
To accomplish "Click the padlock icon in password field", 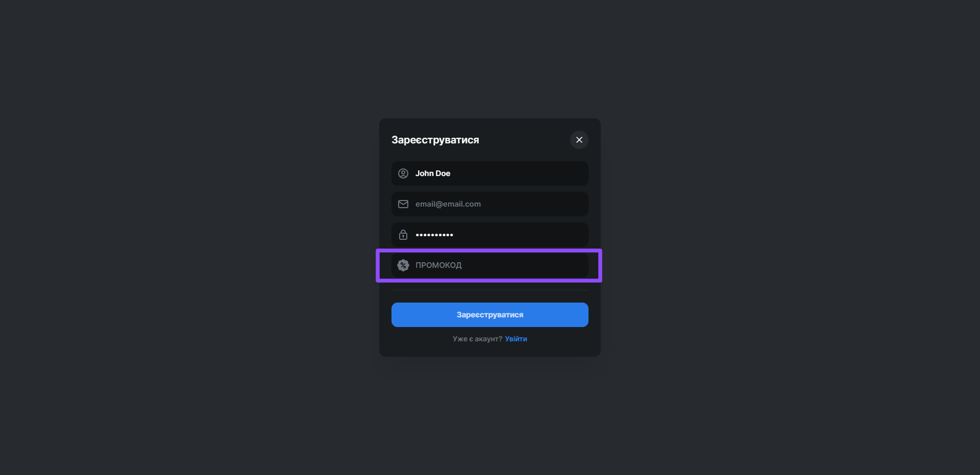I will click(403, 235).
